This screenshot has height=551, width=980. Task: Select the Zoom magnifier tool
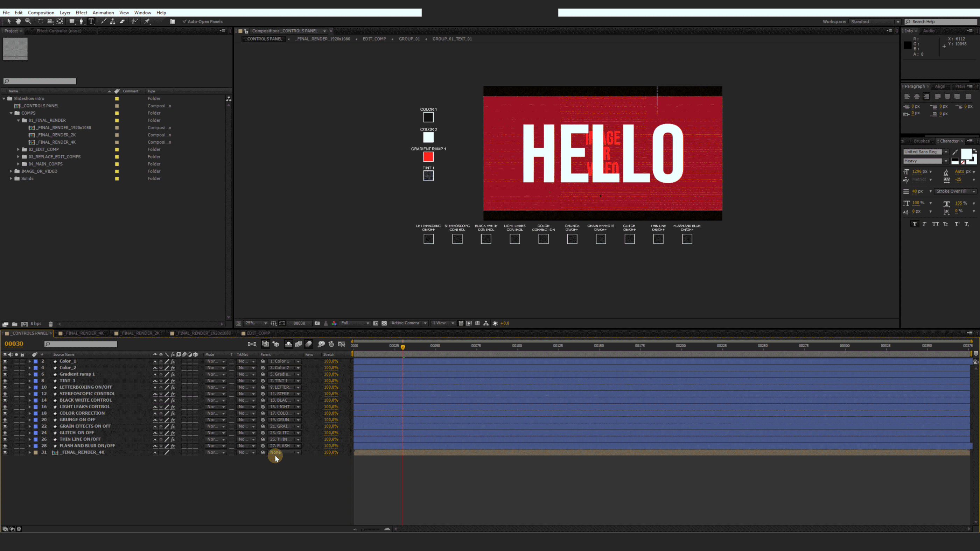pos(28,21)
